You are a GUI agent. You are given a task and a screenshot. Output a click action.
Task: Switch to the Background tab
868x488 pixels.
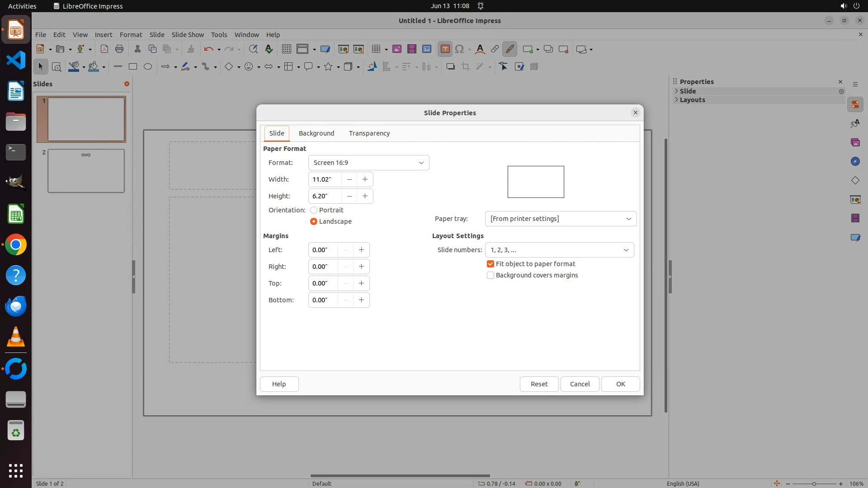tap(316, 133)
